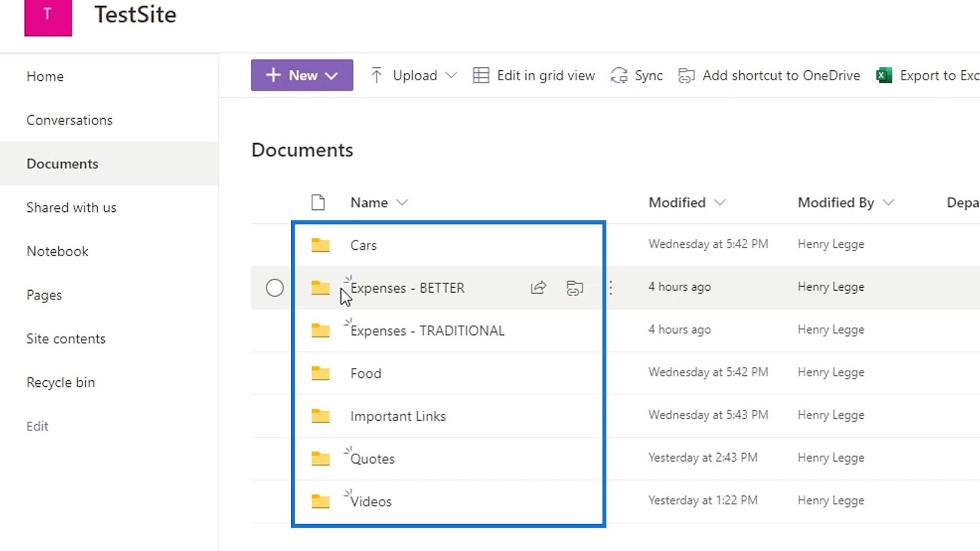Click Add shortcut to OneDrive
The width and height of the screenshot is (980, 551).
(781, 75)
